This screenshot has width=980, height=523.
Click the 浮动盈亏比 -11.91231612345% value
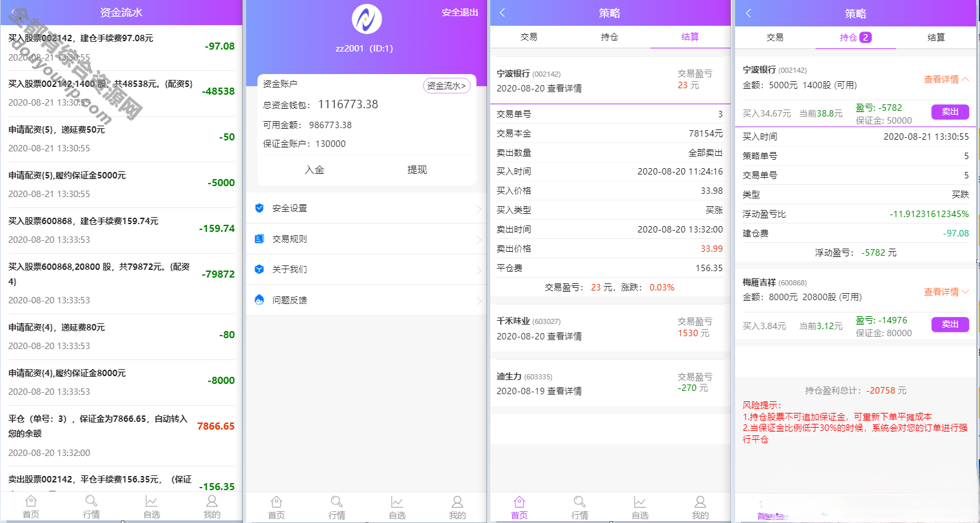(x=929, y=214)
